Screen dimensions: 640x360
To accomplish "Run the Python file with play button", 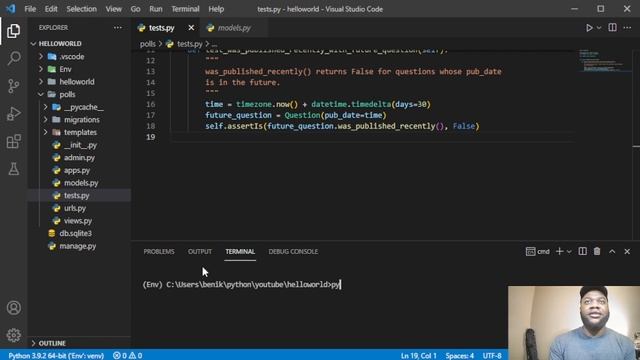I will pyautogui.click(x=589, y=28).
